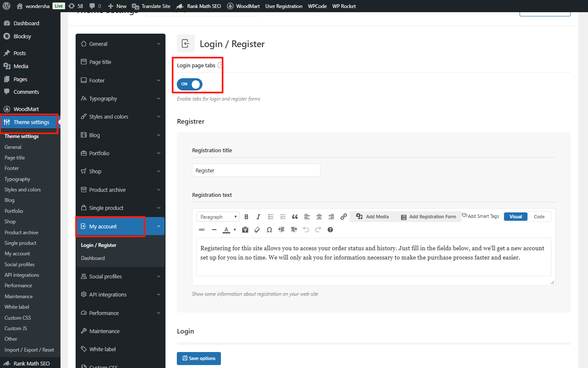This screenshot has height=368, width=588.
Task: Switch the editor to Code mode
Action: point(539,216)
